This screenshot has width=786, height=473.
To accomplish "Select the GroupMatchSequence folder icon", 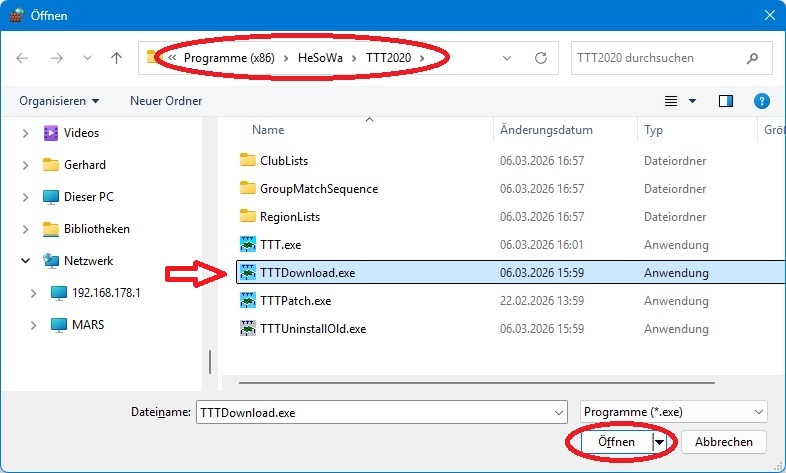I will 248,188.
